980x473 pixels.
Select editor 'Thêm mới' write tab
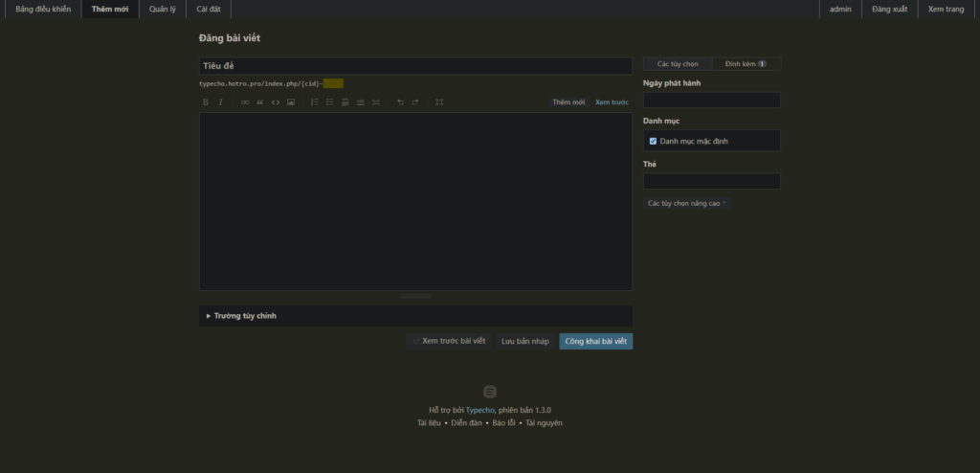tap(568, 102)
